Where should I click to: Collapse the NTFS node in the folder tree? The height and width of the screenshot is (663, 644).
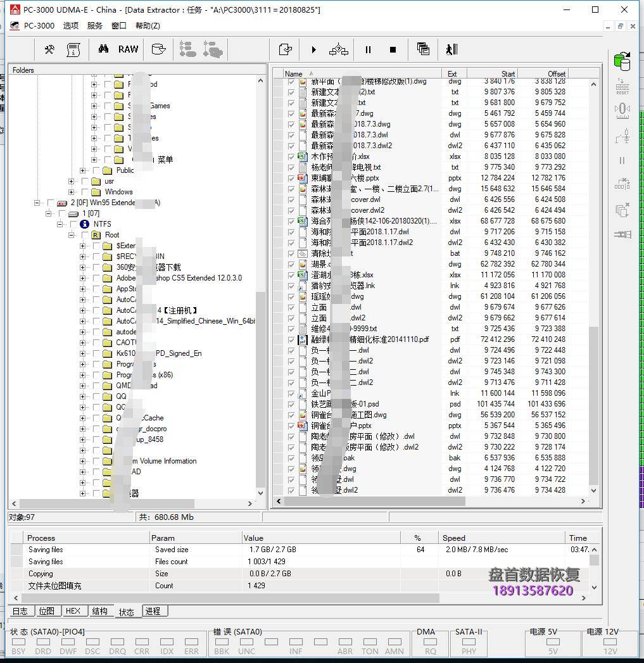pos(58,224)
